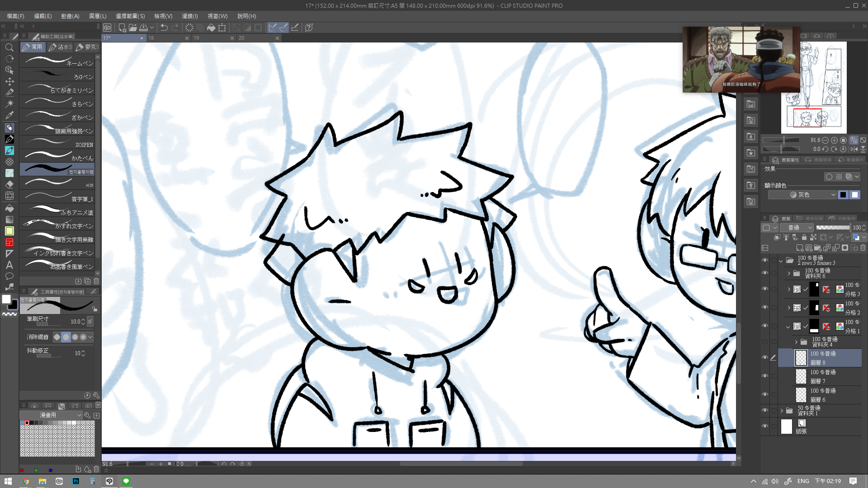Click the Lock layer icon
Viewport: 868px width, 488px height.
click(804, 237)
